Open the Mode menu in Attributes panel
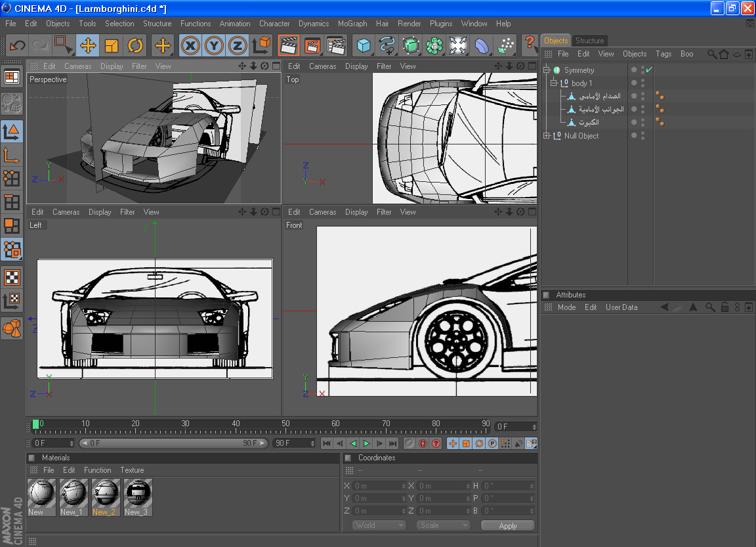The height and width of the screenshot is (547, 756). [x=566, y=307]
